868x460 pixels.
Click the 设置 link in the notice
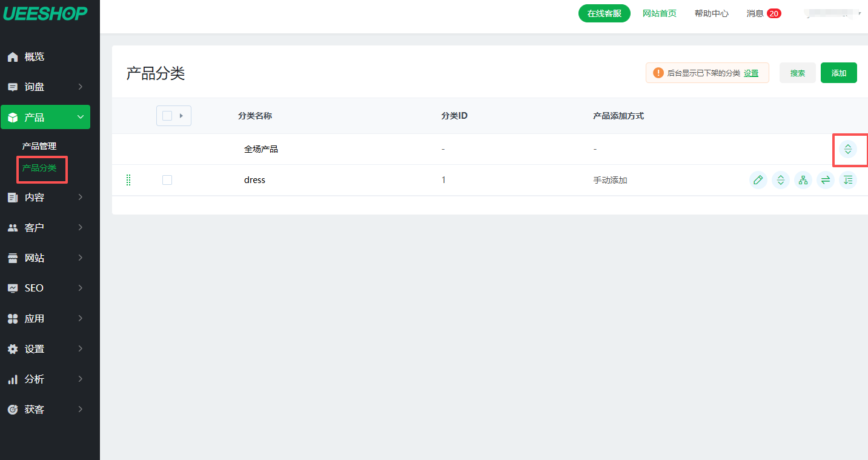(751, 73)
